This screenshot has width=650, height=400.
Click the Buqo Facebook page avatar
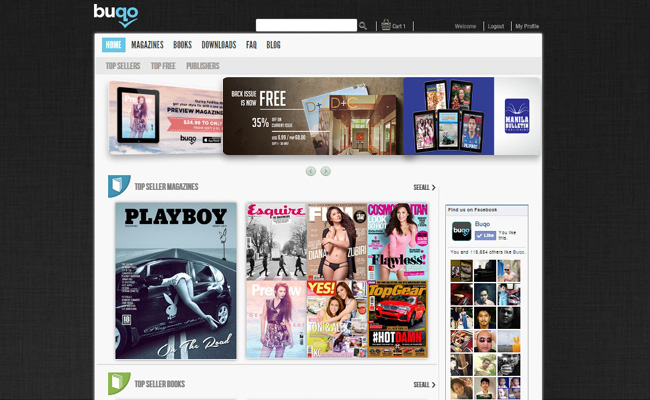pyautogui.click(x=461, y=232)
